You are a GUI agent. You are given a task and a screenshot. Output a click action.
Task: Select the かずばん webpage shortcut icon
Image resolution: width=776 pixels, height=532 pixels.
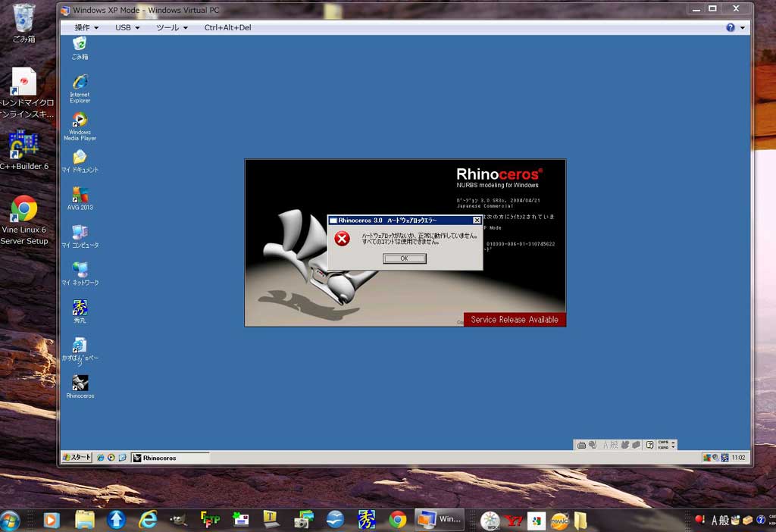[80, 351]
